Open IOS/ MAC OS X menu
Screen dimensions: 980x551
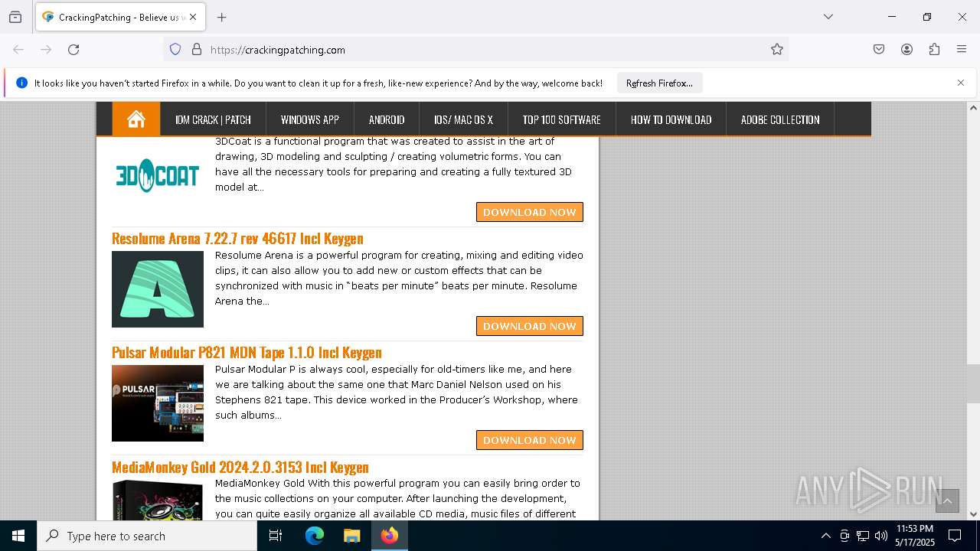[463, 119]
